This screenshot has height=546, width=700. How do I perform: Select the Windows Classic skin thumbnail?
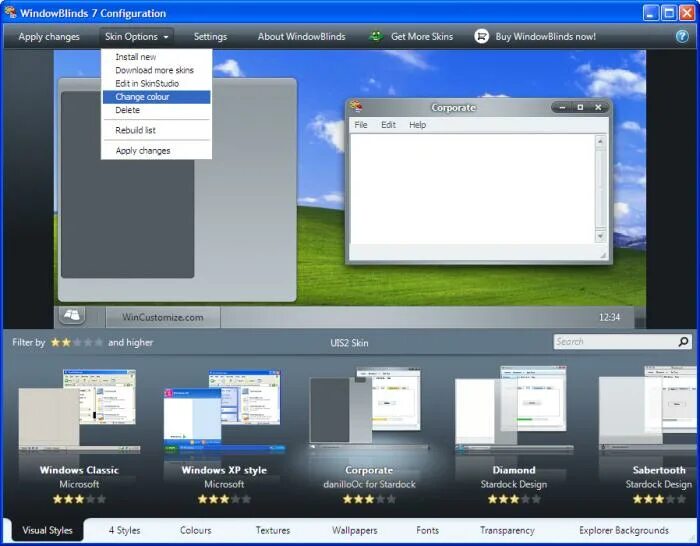click(x=79, y=411)
